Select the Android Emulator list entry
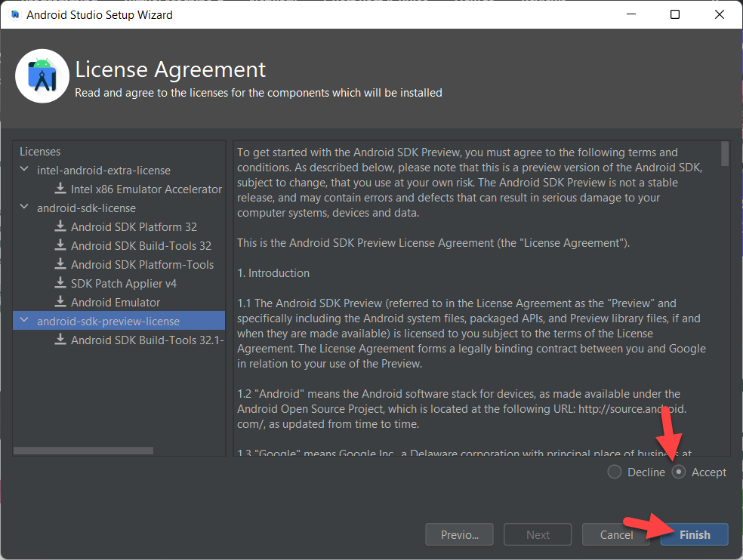This screenshot has width=743, height=560. [x=116, y=302]
